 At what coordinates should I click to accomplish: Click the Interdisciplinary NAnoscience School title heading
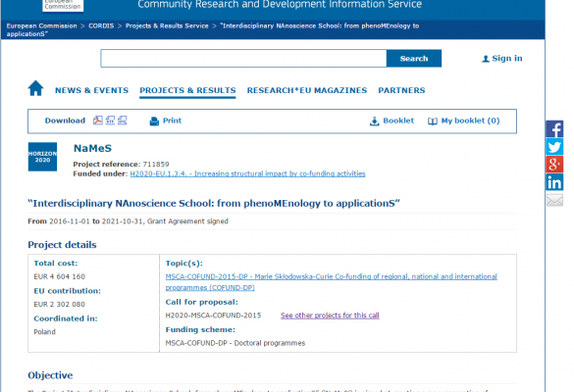tap(214, 203)
